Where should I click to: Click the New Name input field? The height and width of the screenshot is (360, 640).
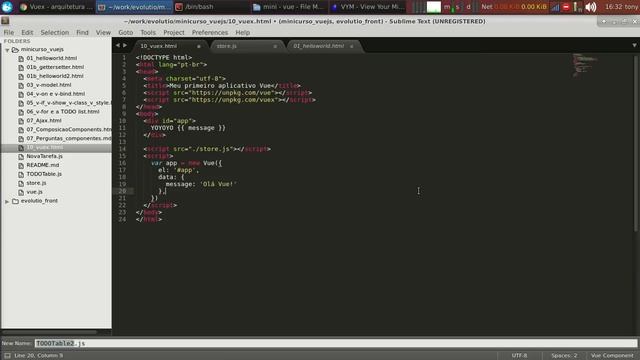pyautogui.click(x=336, y=343)
